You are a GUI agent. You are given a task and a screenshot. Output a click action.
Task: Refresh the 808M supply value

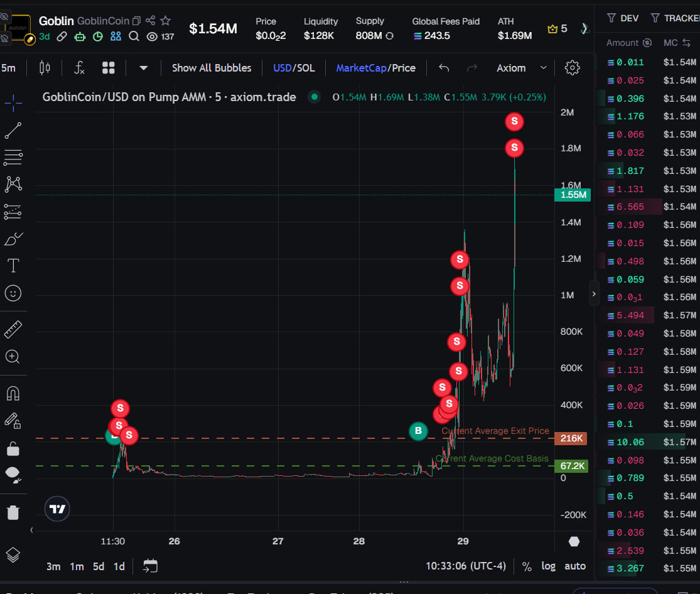click(x=390, y=36)
